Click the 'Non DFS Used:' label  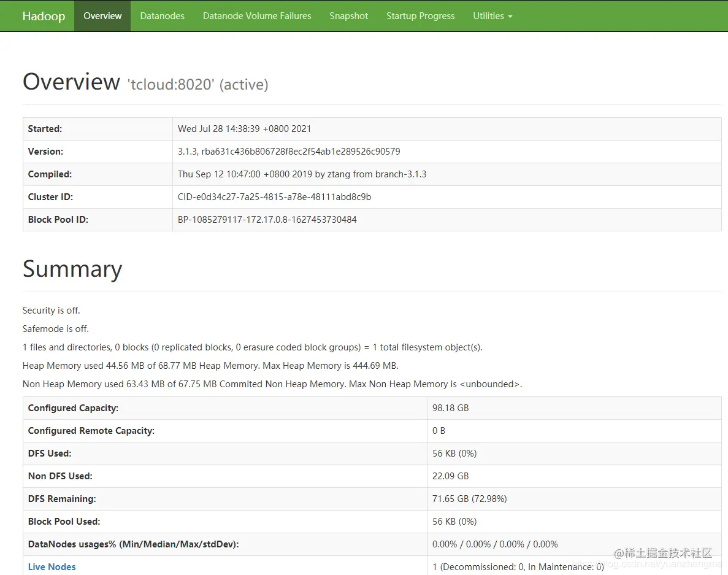pyautogui.click(x=60, y=476)
